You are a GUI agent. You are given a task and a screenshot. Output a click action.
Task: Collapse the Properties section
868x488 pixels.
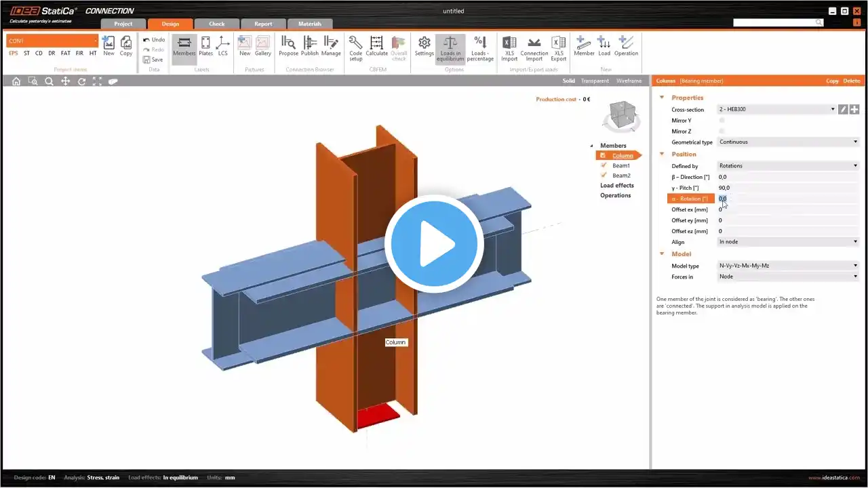pyautogui.click(x=662, y=98)
